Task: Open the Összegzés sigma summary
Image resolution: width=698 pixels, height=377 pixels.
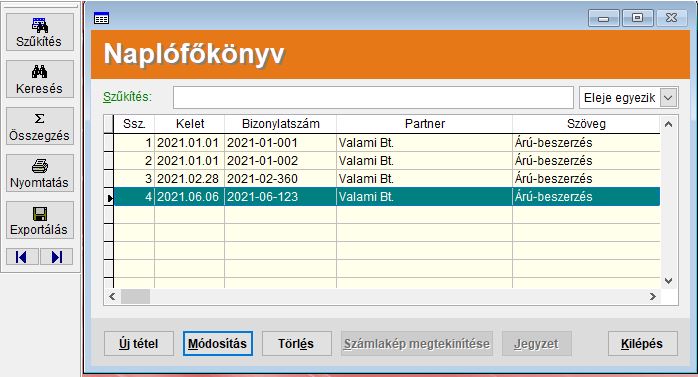Action: pos(40,126)
